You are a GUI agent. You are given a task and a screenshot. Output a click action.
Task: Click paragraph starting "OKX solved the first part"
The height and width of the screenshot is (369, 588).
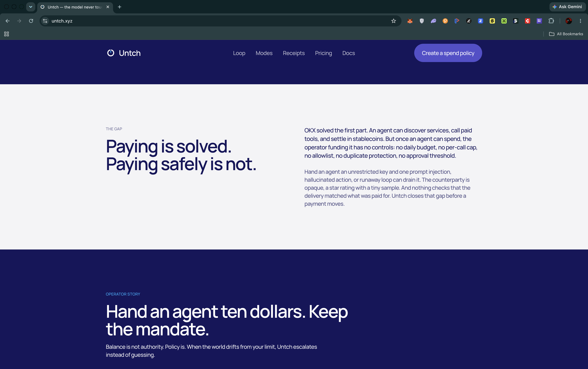point(391,143)
